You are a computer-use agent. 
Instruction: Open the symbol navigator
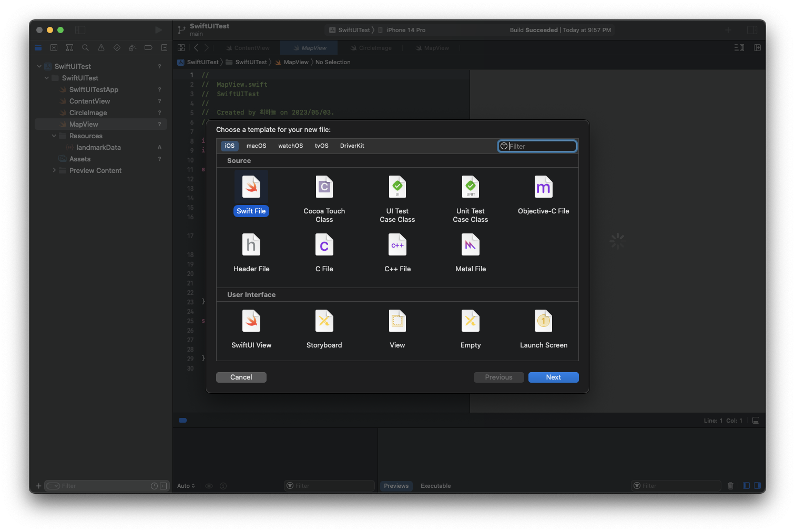point(69,47)
